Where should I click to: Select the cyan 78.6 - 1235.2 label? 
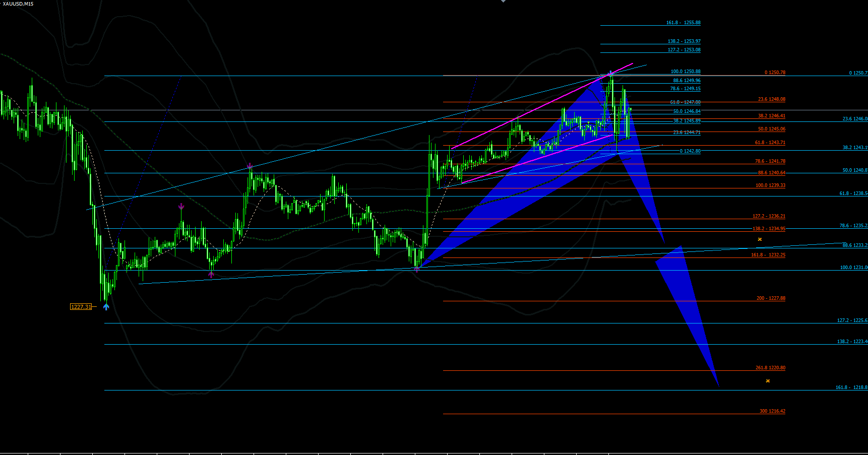(x=853, y=226)
